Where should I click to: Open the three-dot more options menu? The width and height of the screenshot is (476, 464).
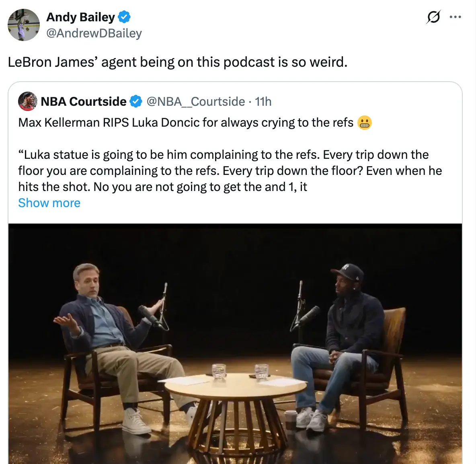pyautogui.click(x=455, y=17)
